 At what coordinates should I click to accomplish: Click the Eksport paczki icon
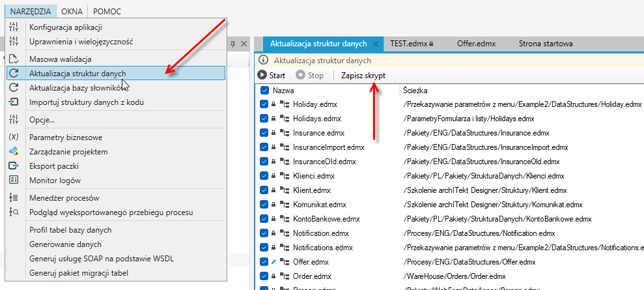tap(14, 166)
